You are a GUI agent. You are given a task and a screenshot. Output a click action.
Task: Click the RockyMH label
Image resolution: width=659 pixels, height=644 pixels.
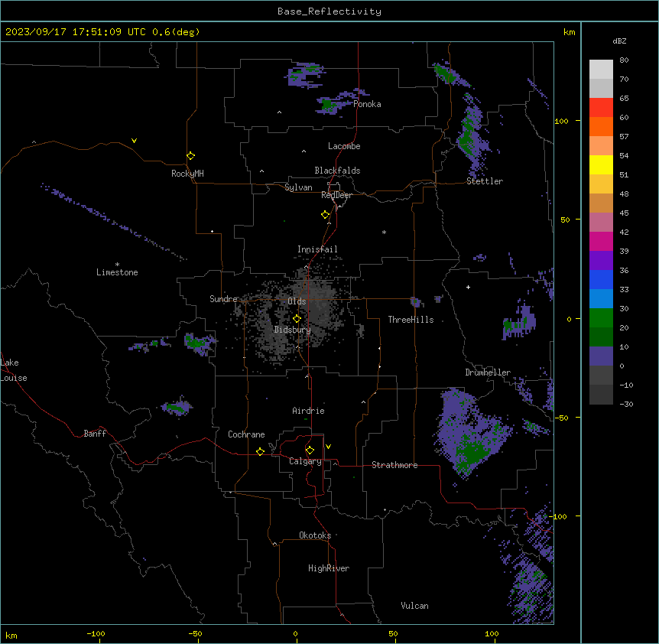[x=187, y=173]
